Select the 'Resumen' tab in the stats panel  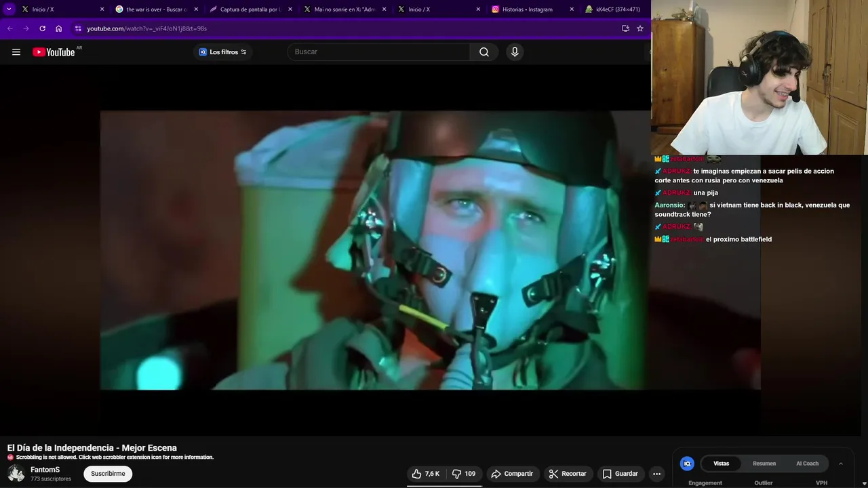pos(764,464)
